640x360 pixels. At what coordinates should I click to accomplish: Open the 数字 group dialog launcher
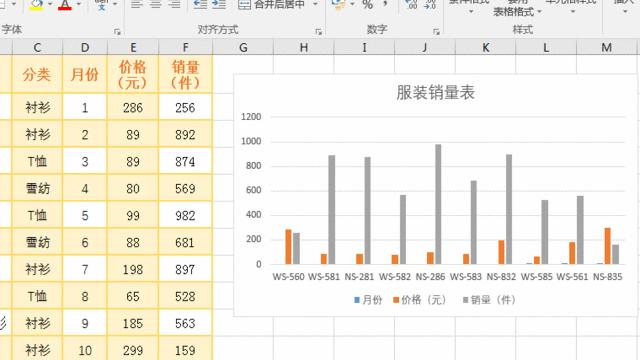coord(436,31)
